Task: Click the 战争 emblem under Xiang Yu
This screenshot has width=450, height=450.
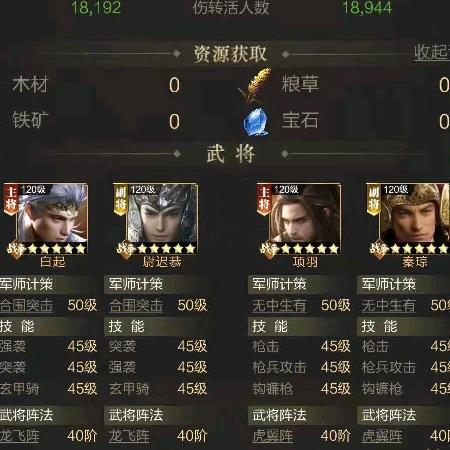Action: (269, 249)
